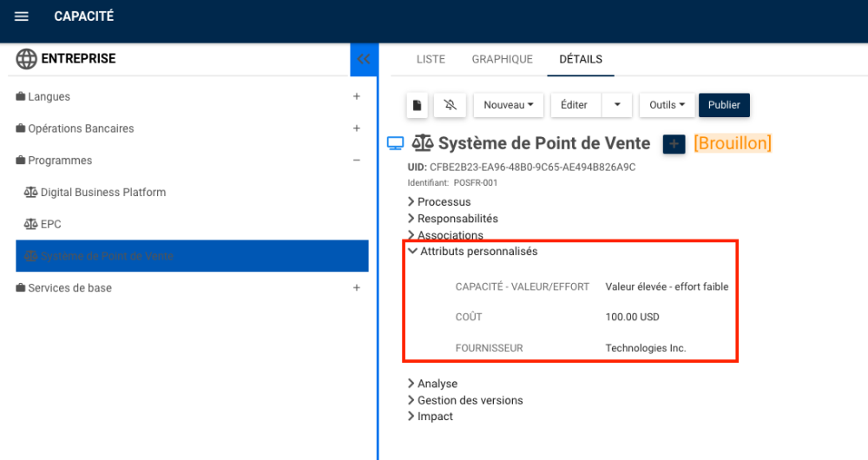This screenshot has height=460, width=868.
Task: Click the Éditer button
Action: (x=574, y=105)
